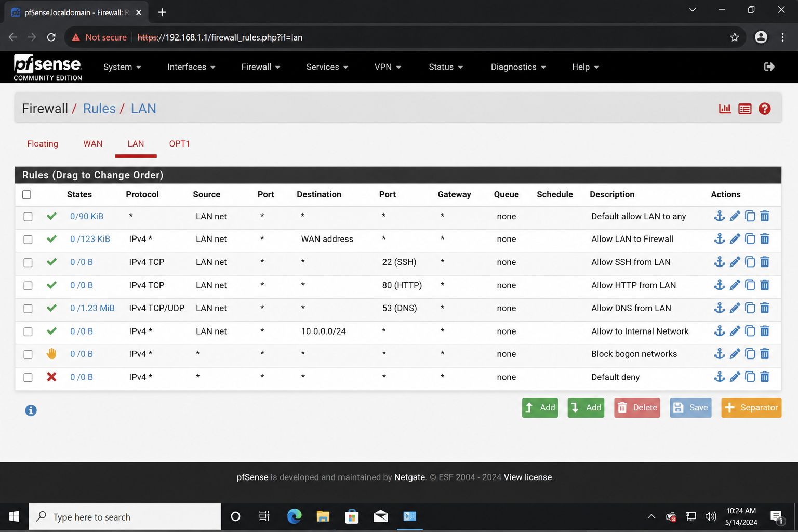Delete the Default allow LAN to any rule
The height and width of the screenshot is (532, 798).
point(765,216)
